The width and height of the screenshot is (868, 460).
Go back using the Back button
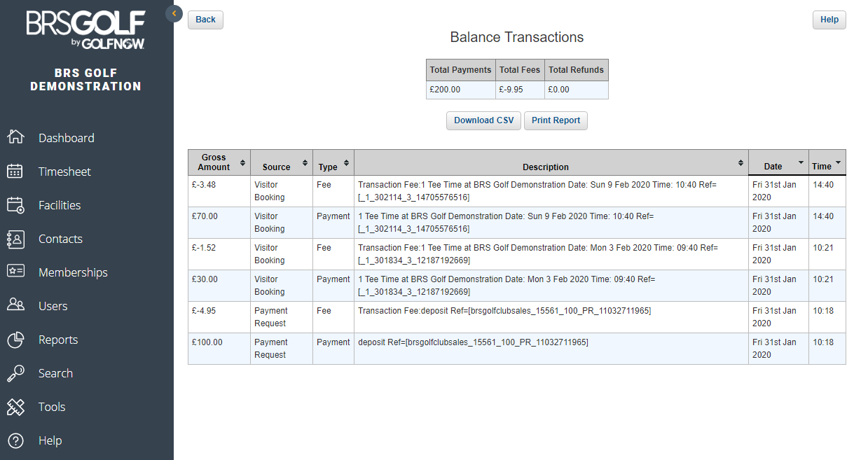coord(205,20)
